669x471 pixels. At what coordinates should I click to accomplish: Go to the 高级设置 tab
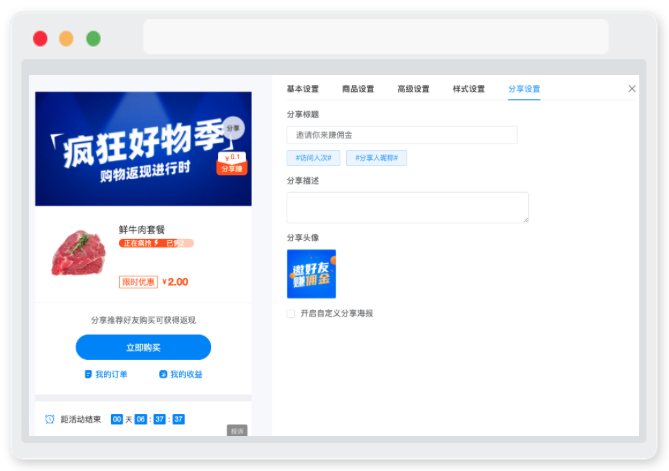point(413,89)
